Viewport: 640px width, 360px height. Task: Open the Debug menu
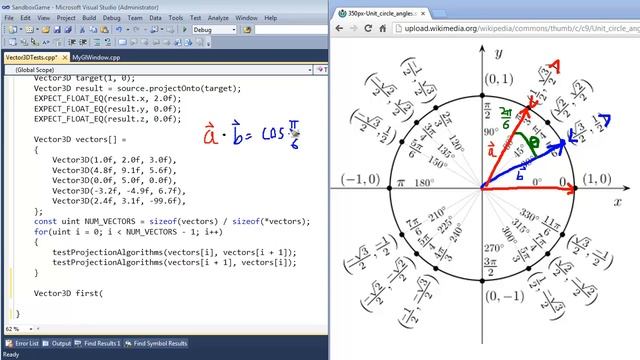pyautogui.click(x=111, y=18)
